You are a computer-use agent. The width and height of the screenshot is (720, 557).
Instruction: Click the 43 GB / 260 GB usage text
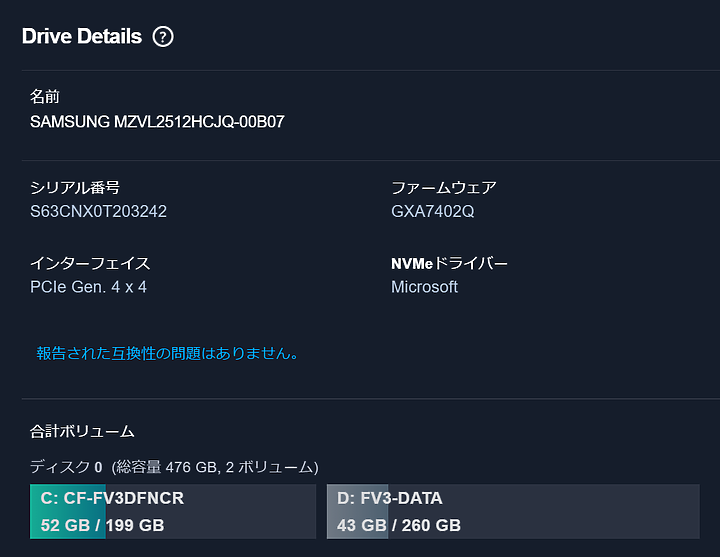[399, 525]
